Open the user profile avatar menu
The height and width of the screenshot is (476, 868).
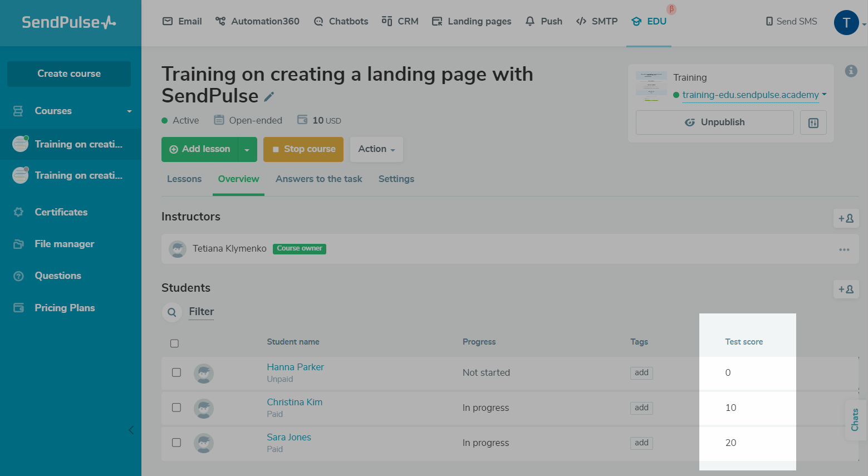[x=846, y=23]
